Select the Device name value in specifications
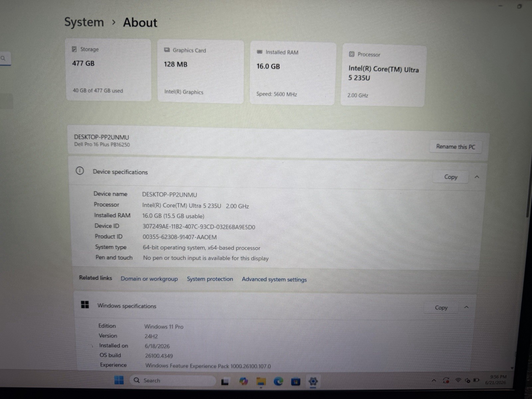The height and width of the screenshot is (399, 532). (170, 195)
